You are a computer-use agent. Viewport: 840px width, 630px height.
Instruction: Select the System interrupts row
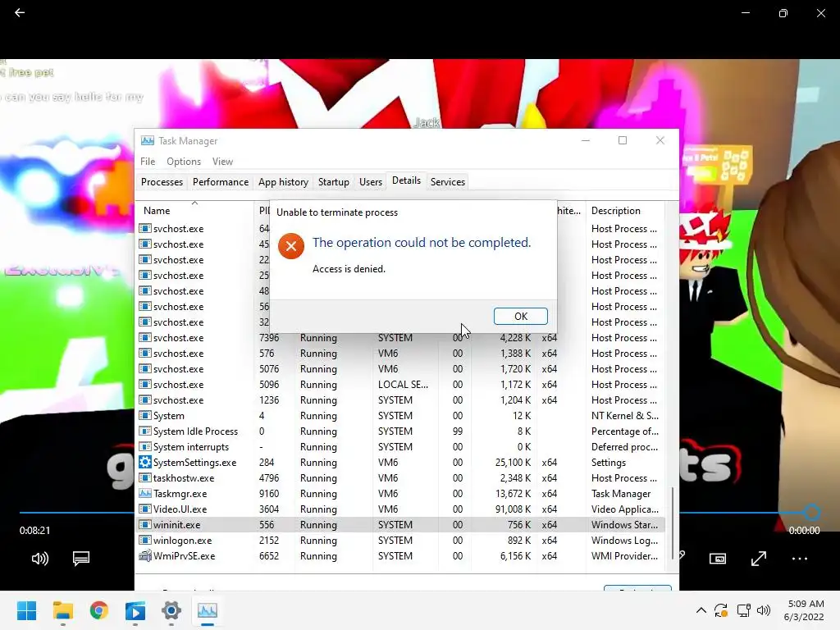[x=400, y=447]
